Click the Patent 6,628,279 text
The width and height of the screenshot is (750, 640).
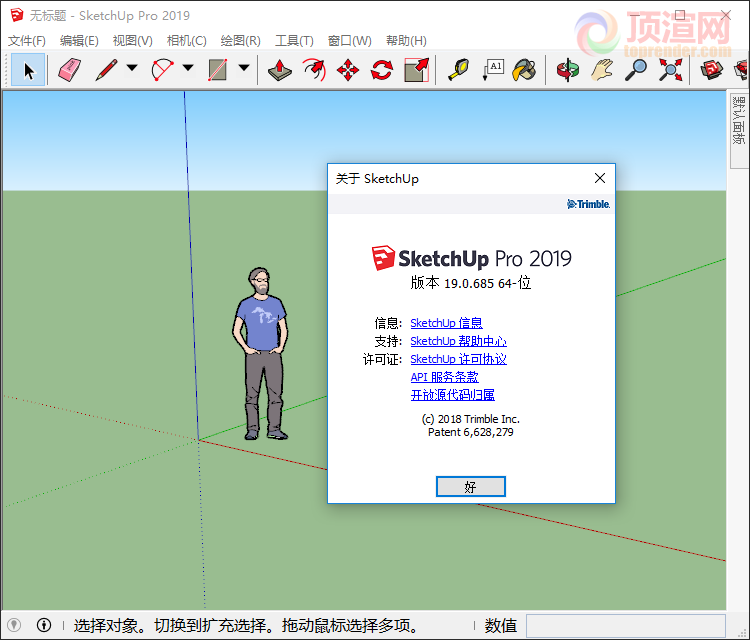471,432
